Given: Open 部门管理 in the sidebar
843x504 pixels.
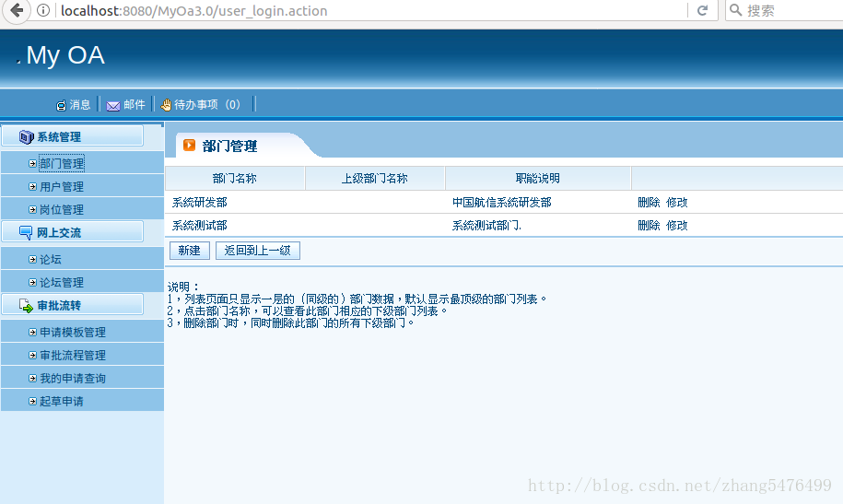Looking at the screenshot, I should [62, 163].
